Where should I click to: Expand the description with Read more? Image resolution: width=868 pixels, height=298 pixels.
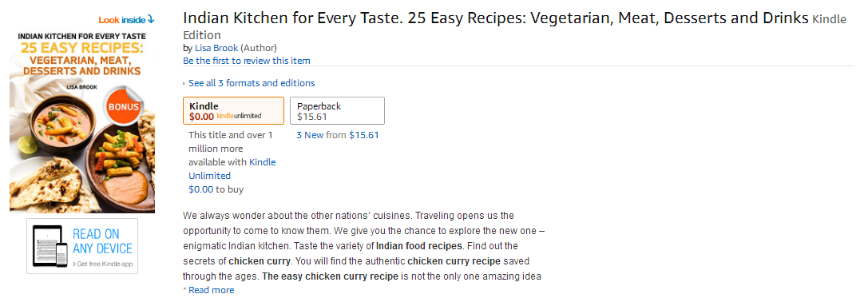coord(212,290)
